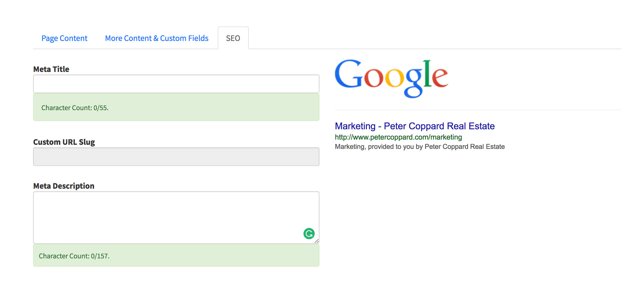Click the 0/55 character count box
The width and height of the screenshot is (644, 297).
point(176,108)
